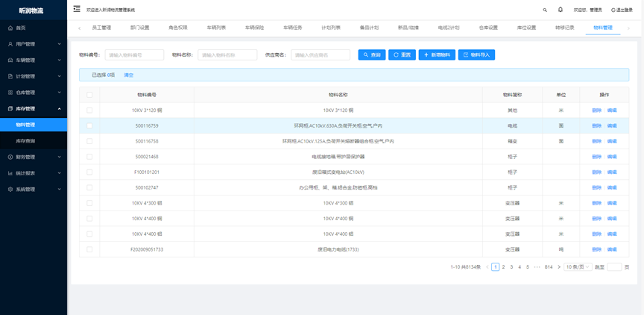Viewport: 644px width, 315px height.
Task: Switch to the 员工管理 tab
Action: click(101, 28)
